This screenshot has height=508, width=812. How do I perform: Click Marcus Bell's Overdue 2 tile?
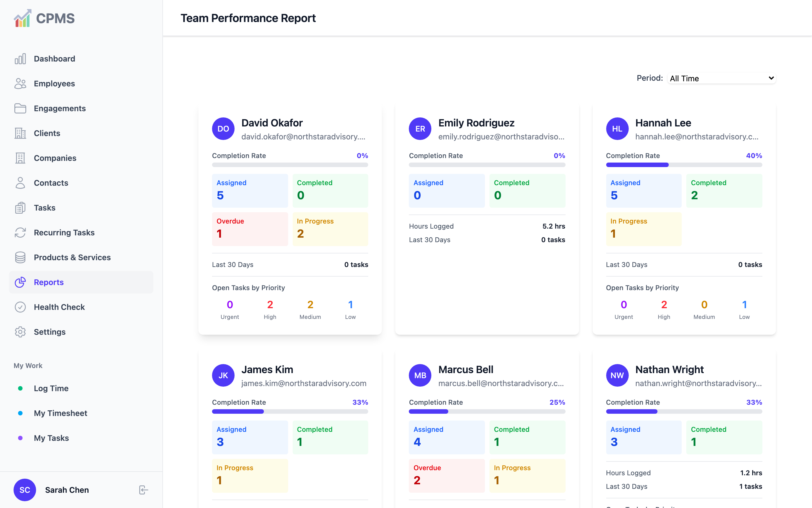[447, 476]
